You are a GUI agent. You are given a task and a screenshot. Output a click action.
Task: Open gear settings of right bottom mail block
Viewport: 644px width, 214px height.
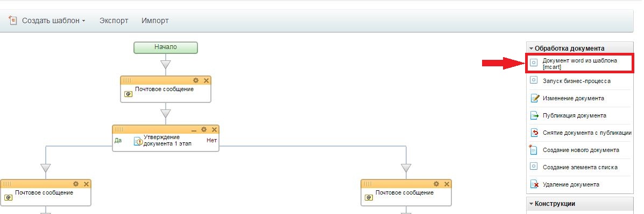click(x=436, y=184)
